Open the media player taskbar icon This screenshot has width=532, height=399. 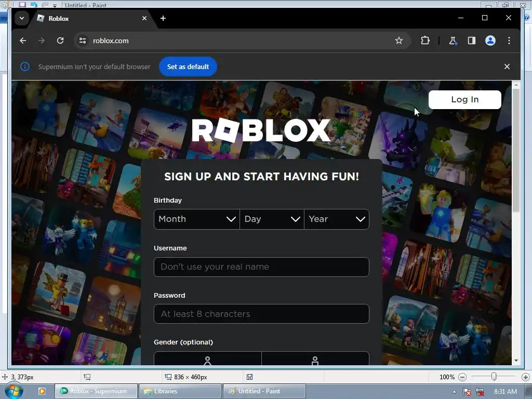tap(42, 391)
